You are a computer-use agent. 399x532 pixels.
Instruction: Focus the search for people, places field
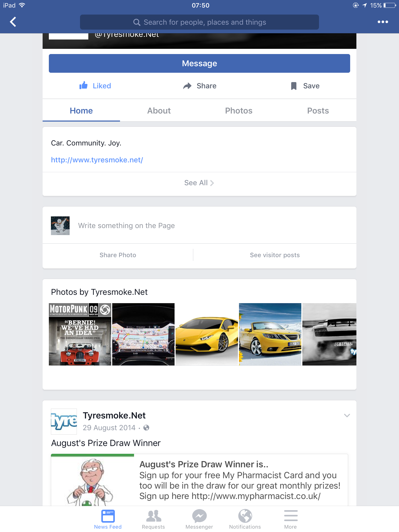click(199, 22)
